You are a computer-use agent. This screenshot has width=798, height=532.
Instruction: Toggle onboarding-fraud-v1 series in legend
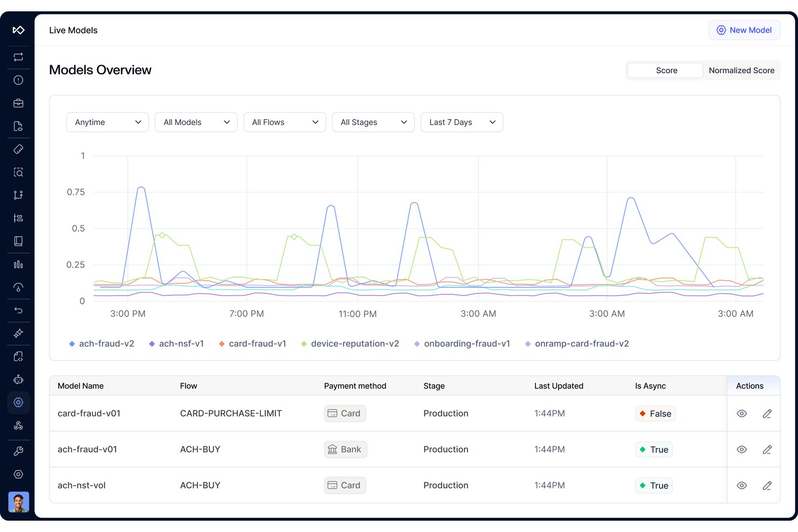[462, 344]
